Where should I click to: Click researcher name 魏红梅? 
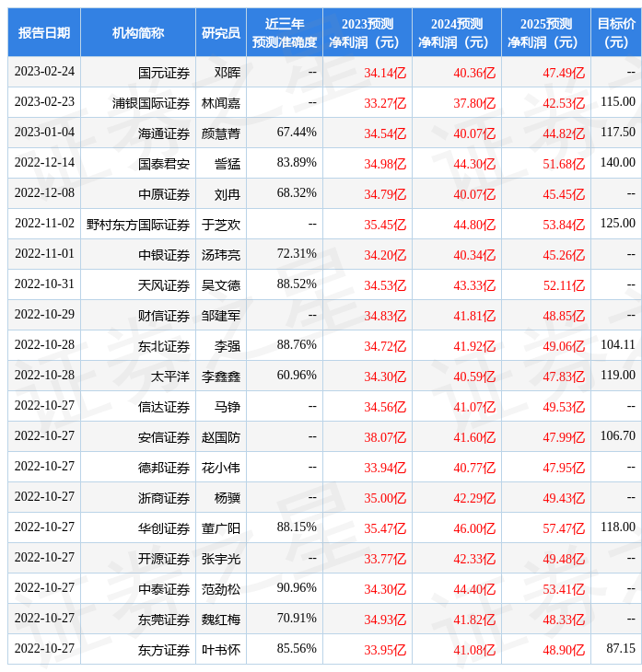(221, 620)
